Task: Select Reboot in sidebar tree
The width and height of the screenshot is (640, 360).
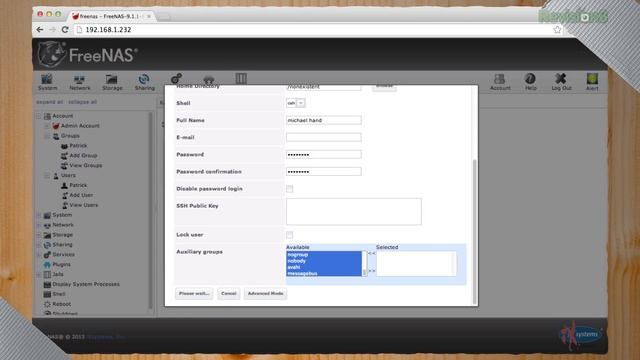Action: pyautogui.click(x=61, y=304)
